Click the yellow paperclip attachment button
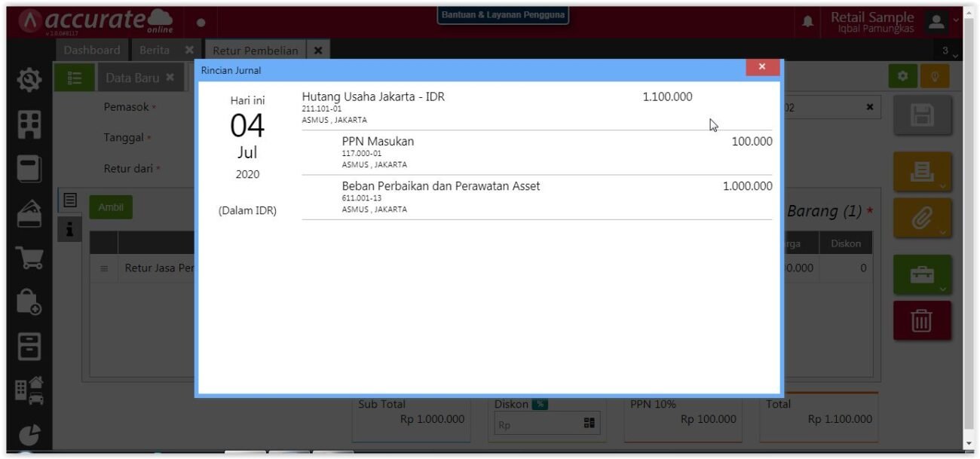The width and height of the screenshot is (980, 459). pyautogui.click(x=922, y=219)
